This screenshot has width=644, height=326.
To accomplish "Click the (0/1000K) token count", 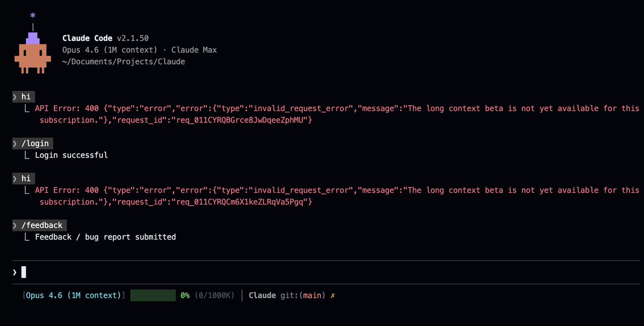I will pyautogui.click(x=214, y=295).
